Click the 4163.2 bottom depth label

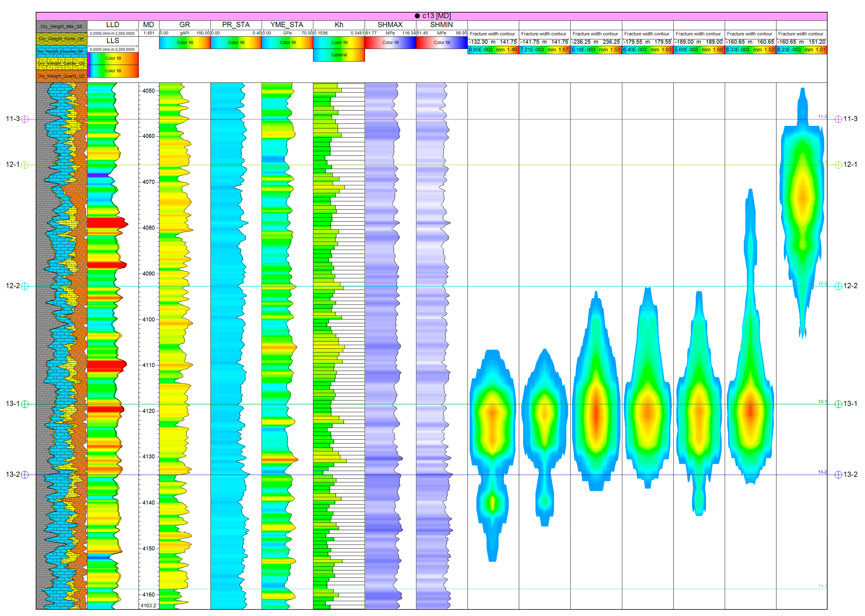coord(149,606)
